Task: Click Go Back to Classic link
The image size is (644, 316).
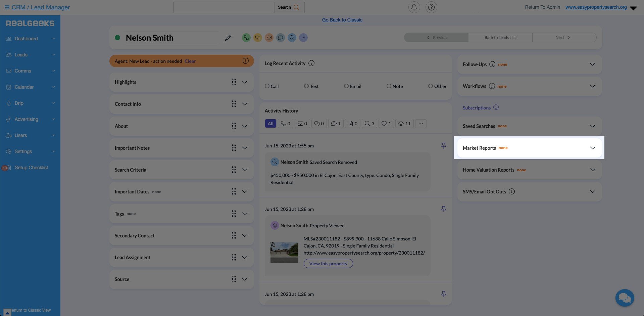Action: click(x=342, y=20)
